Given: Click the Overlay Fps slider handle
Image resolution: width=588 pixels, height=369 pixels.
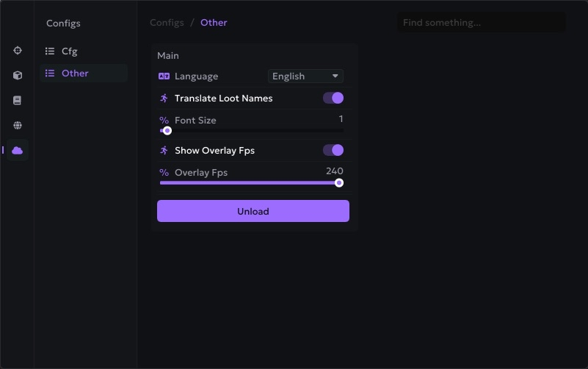Looking at the screenshot, I should click(x=339, y=183).
